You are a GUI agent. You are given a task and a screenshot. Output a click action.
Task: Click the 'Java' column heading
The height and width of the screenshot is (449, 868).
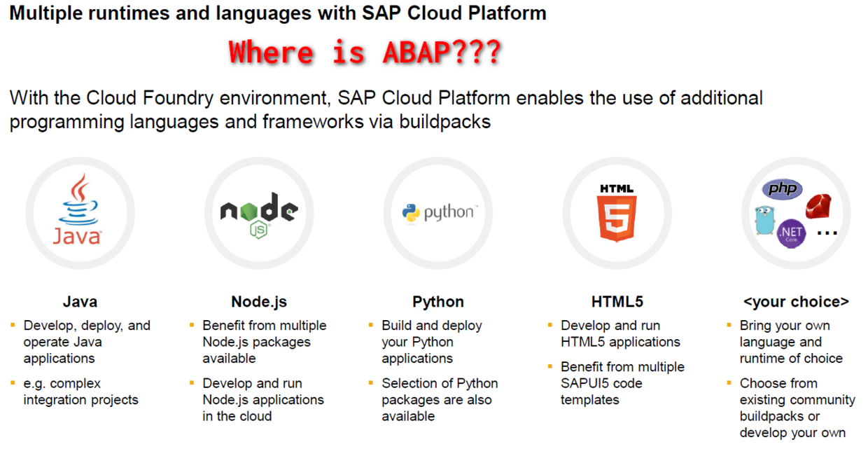[80, 302]
